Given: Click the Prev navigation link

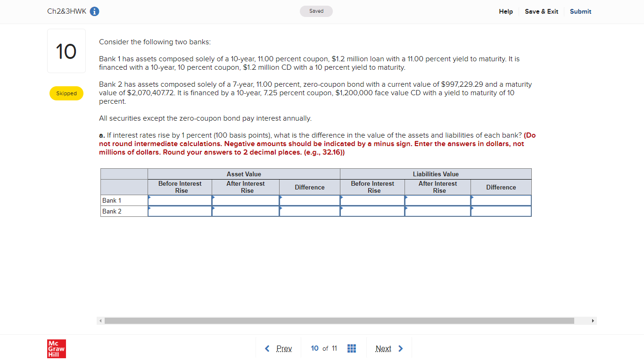Looking at the screenshot, I should coord(284,348).
